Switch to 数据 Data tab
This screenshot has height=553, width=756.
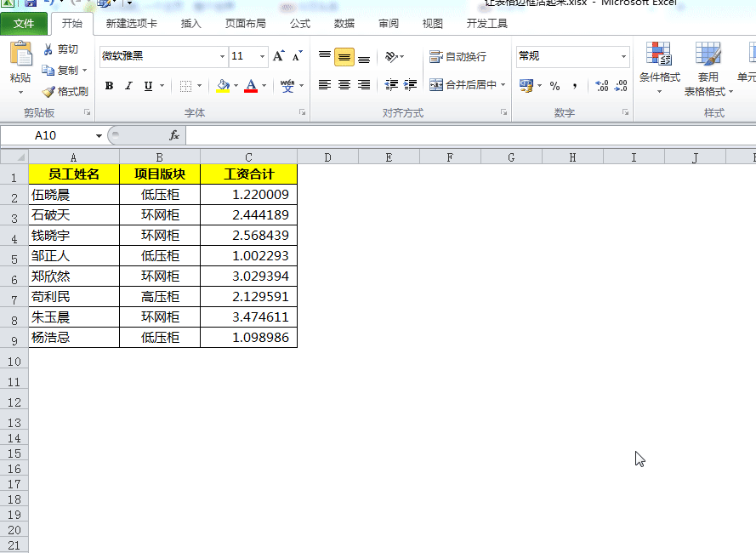pos(344,24)
